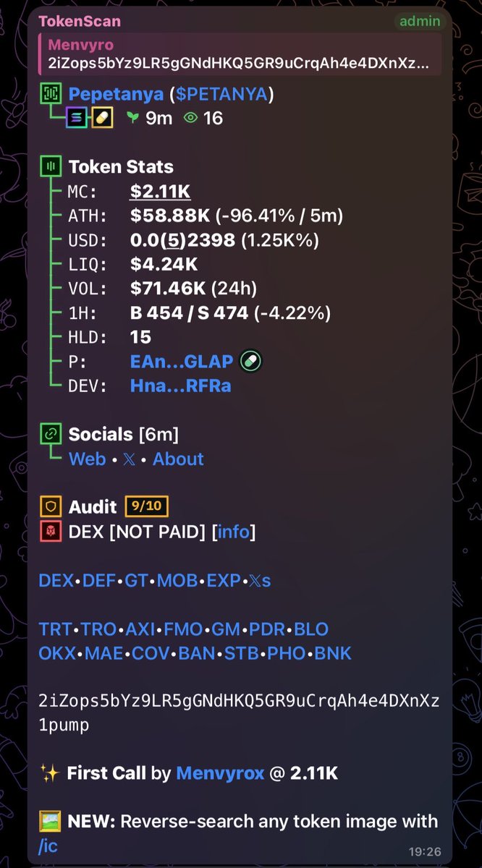Image resolution: width=482 pixels, height=868 pixels.
Task: Click the 9/10 audit score badge
Action: 147,506
